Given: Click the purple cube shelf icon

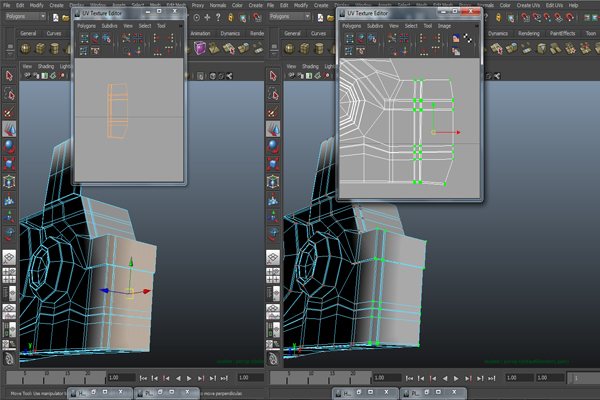Looking at the screenshot, I should point(200,48).
